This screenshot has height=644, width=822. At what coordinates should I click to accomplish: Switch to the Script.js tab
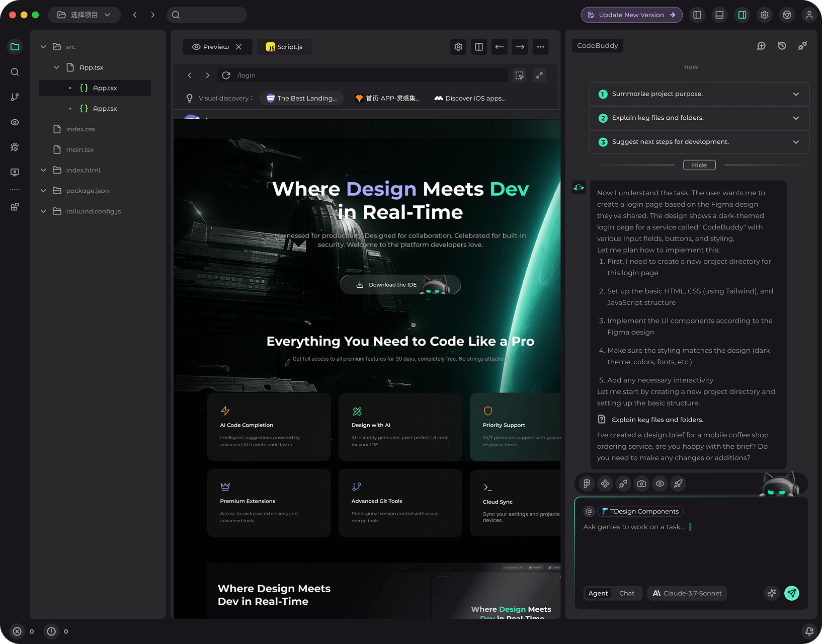[284, 46]
